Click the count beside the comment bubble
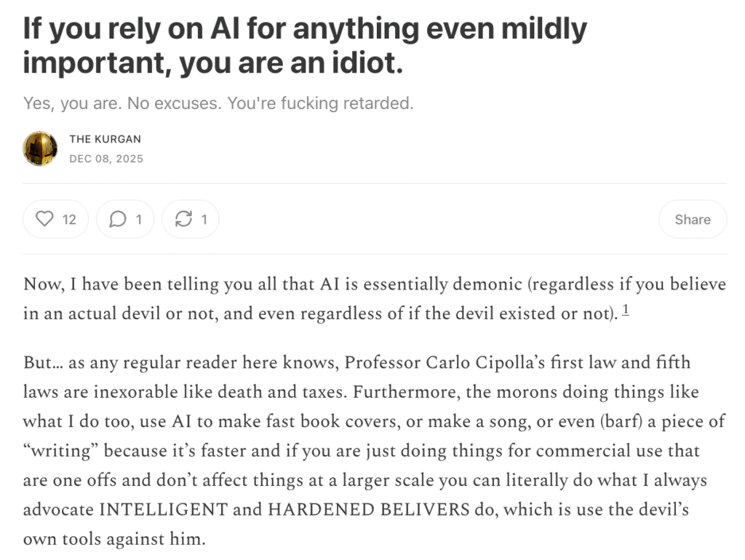The width and height of the screenshot is (745, 560). point(138,219)
